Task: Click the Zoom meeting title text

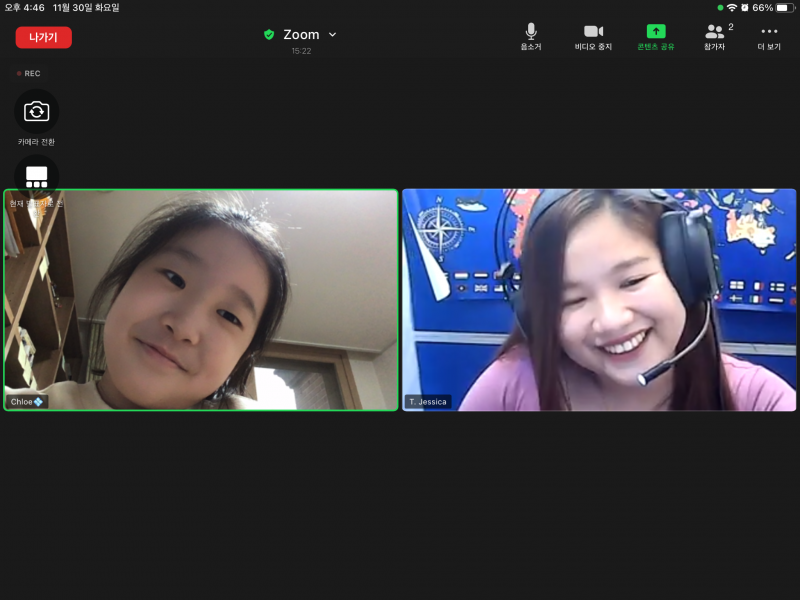Action: (301, 35)
